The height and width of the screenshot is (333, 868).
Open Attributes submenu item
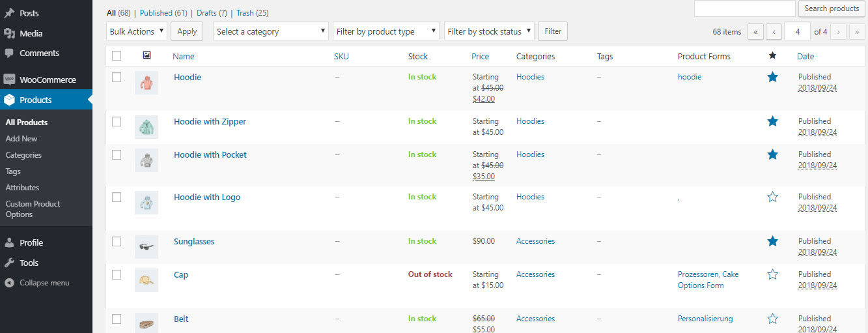click(x=22, y=188)
